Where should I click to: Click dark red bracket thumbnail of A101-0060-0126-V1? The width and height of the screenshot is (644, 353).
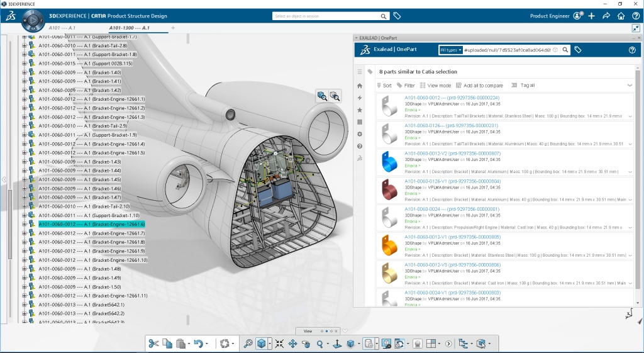(389, 189)
